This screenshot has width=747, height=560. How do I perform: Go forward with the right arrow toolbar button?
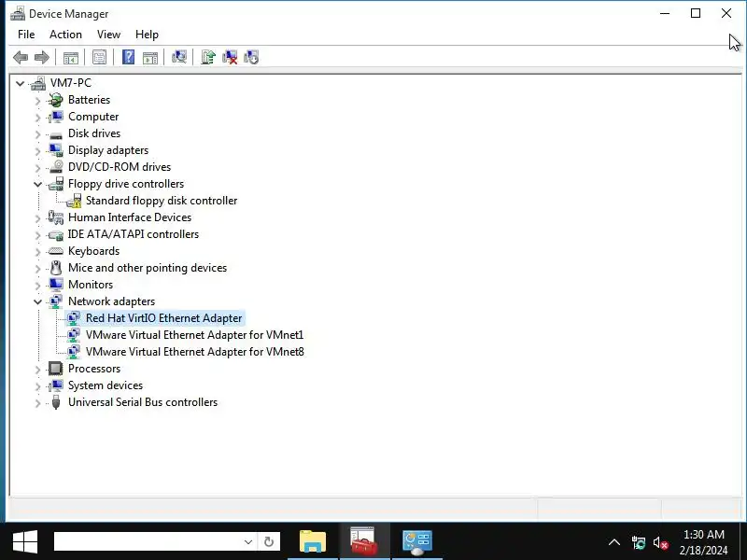click(42, 58)
